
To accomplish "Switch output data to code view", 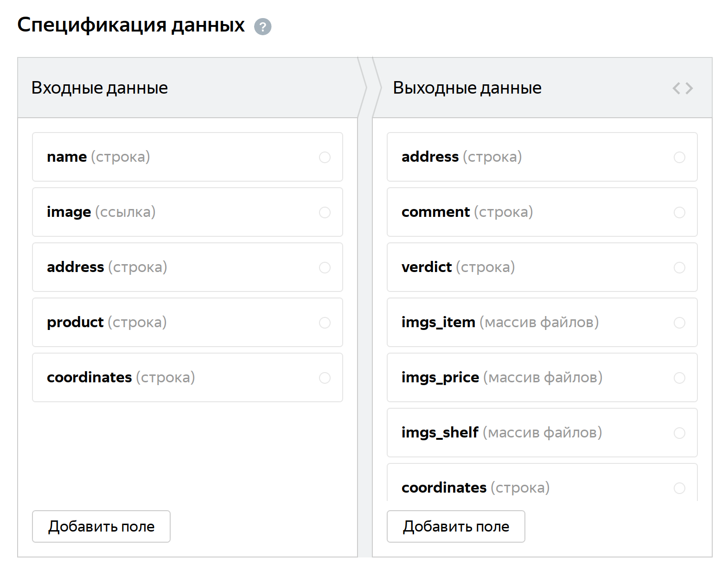I will coord(683,88).
